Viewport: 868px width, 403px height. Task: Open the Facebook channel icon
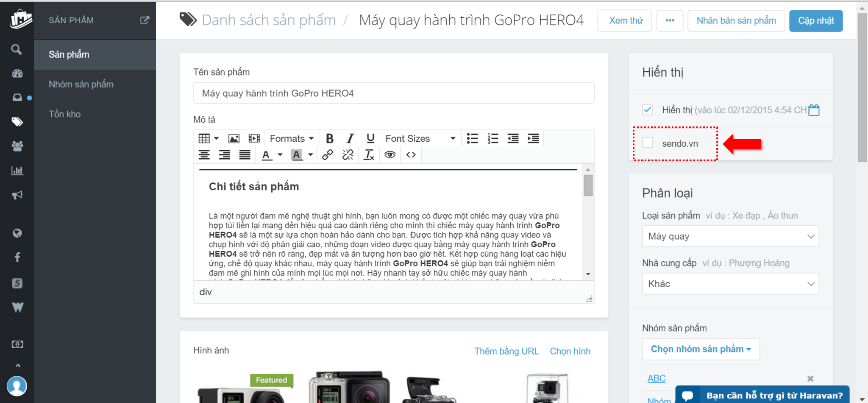(17, 257)
